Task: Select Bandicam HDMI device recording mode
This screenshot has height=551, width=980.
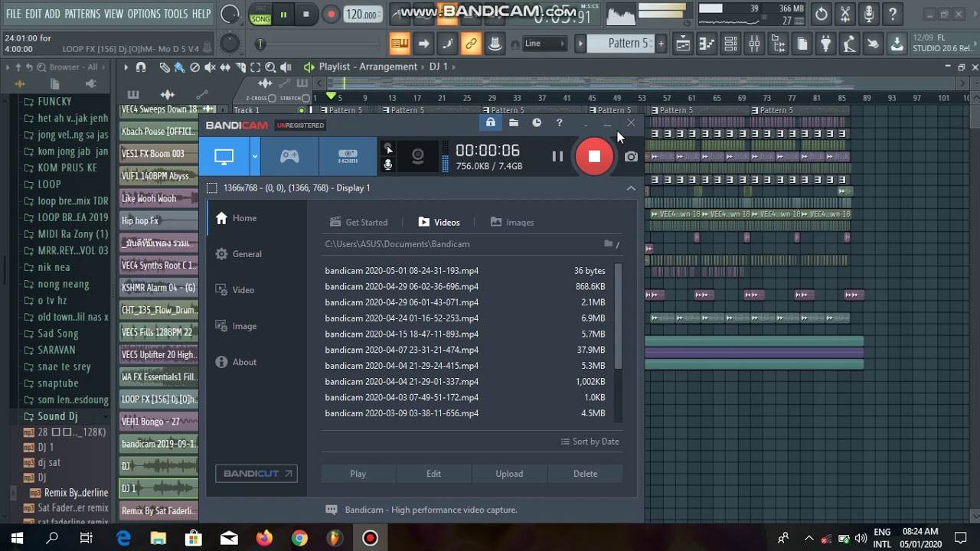Action: [348, 157]
